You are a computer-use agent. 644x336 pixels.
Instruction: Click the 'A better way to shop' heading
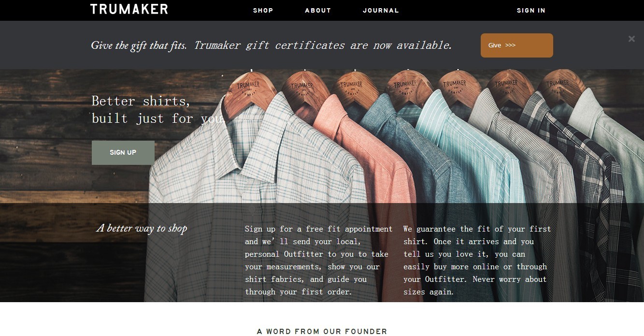pyautogui.click(x=142, y=228)
